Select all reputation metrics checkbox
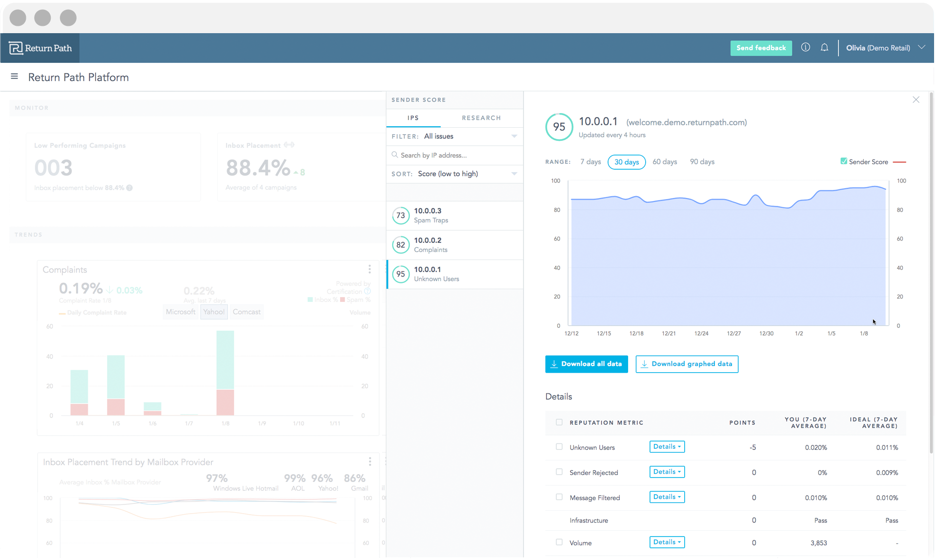 click(x=559, y=422)
